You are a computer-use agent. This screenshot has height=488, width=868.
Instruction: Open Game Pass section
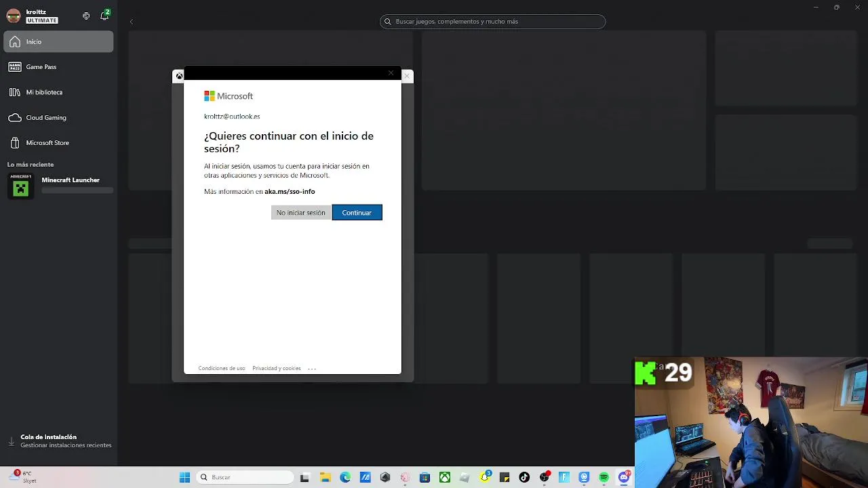(x=58, y=67)
